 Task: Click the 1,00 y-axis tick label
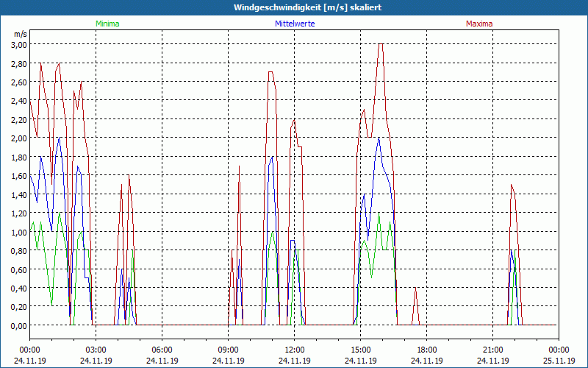tap(19, 232)
